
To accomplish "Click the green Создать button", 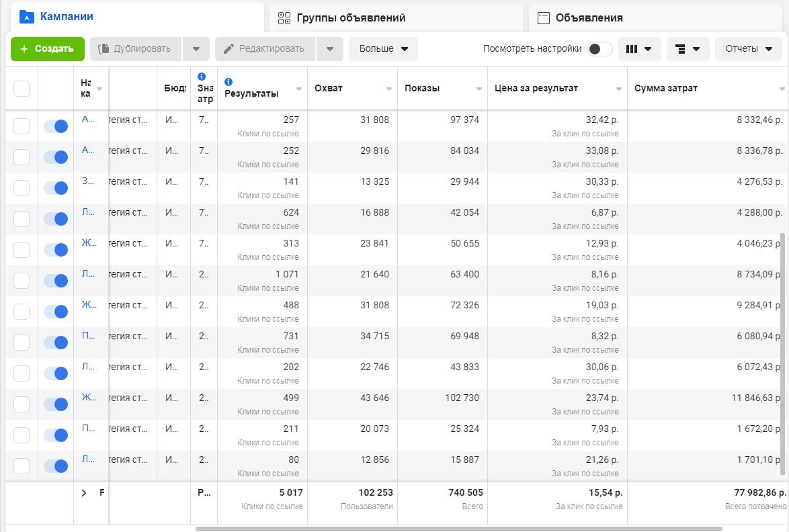I will [x=47, y=49].
